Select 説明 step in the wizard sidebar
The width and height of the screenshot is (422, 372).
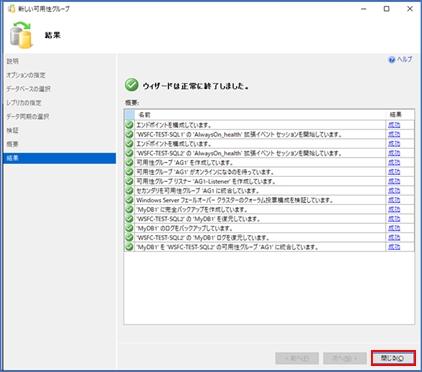coord(13,61)
